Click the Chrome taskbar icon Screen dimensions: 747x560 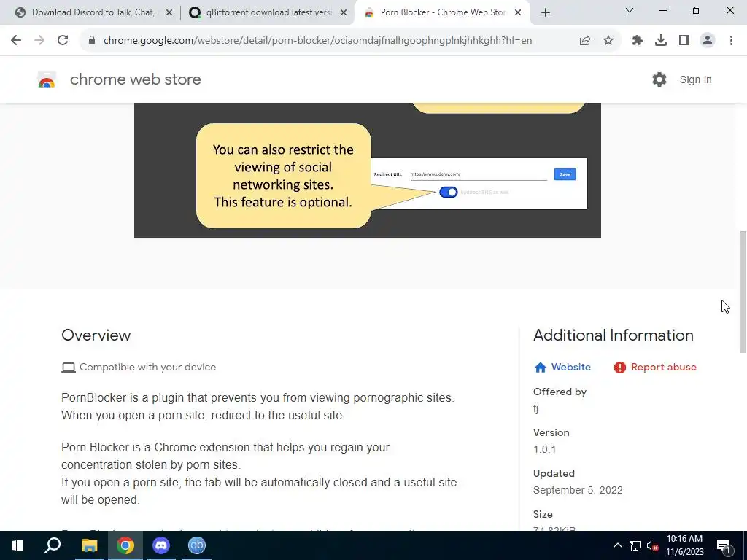pyautogui.click(x=125, y=545)
